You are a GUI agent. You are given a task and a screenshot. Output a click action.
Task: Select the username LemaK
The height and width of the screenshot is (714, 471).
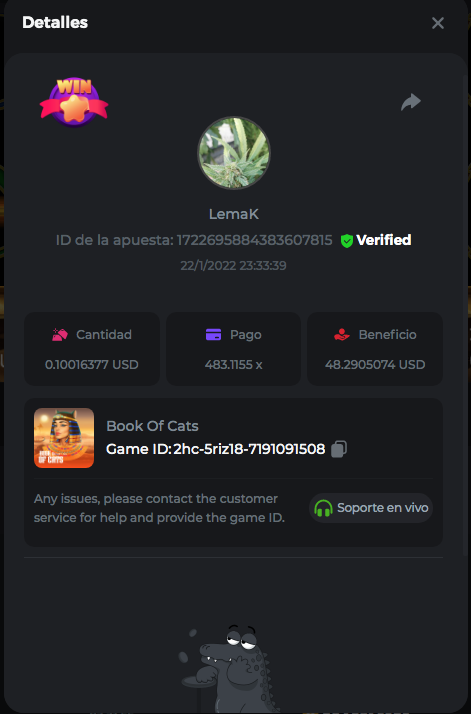(x=234, y=214)
